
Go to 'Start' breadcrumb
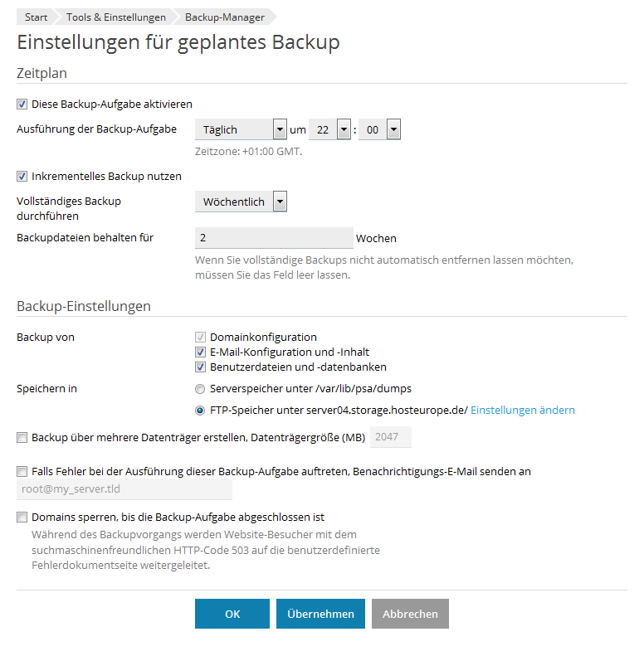pyautogui.click(x=36, y=17)
